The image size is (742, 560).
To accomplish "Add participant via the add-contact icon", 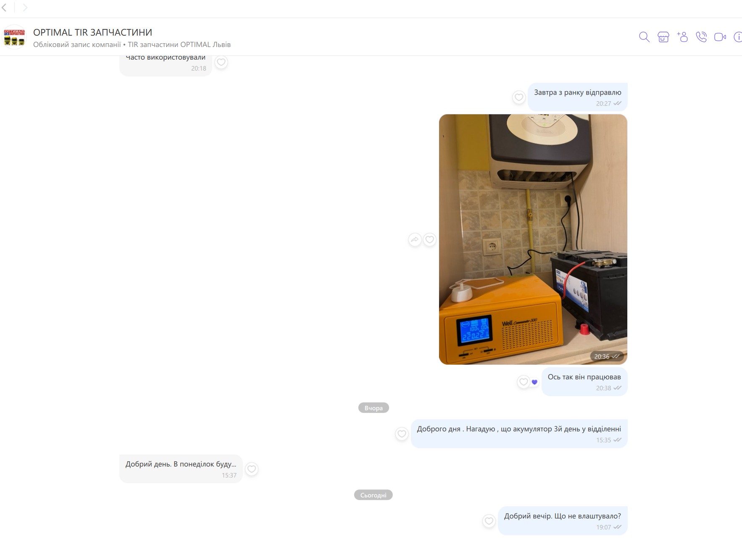I will click(x=682, y=37).
